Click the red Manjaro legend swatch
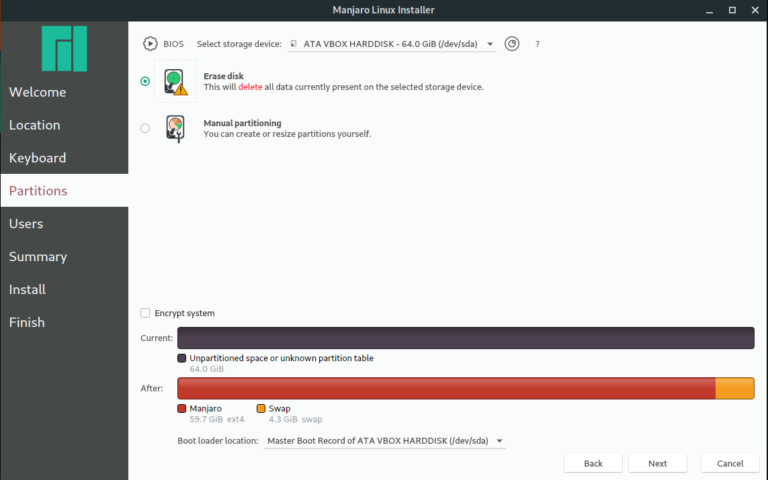The image size is (768, 480). coord(182,408)
